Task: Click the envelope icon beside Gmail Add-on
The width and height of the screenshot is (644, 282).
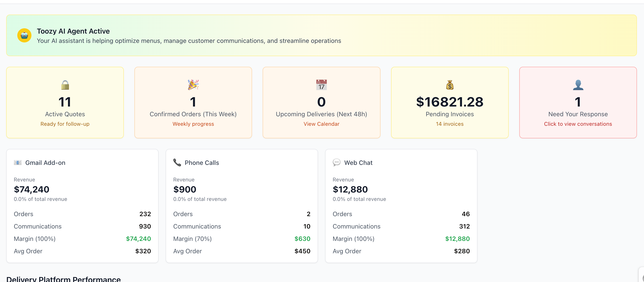Action: pyautogui.click(x=18, y=163)
